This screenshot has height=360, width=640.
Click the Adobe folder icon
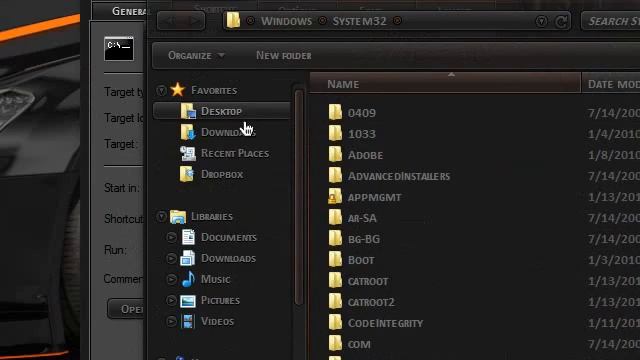pos(335,154)
